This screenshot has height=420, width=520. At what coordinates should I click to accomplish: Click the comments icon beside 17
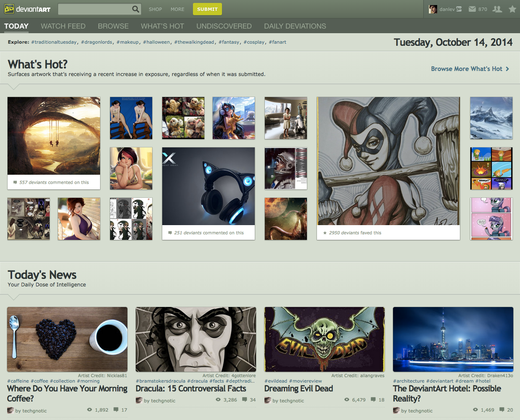tap(116, 409)
